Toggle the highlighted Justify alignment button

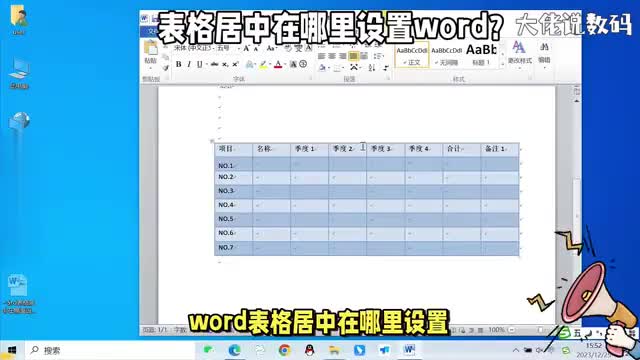(353, 56)
